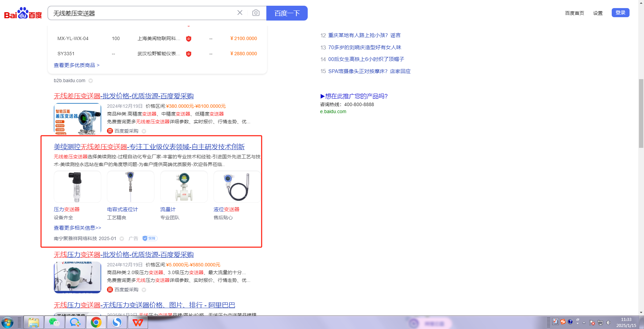This screenshot has height=329, width=644.
Task: Click the Sogou input method tray icon
Action: pos(563,322)
